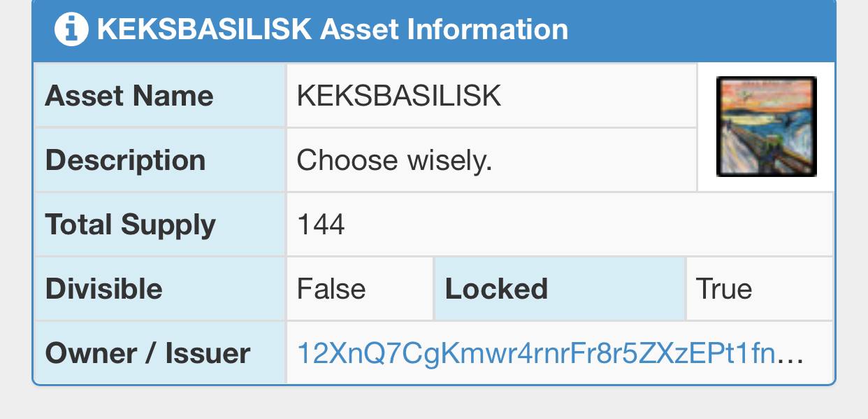Click the info icon in the header
This screenshot has width=868, height=419.
click(71, 29)
